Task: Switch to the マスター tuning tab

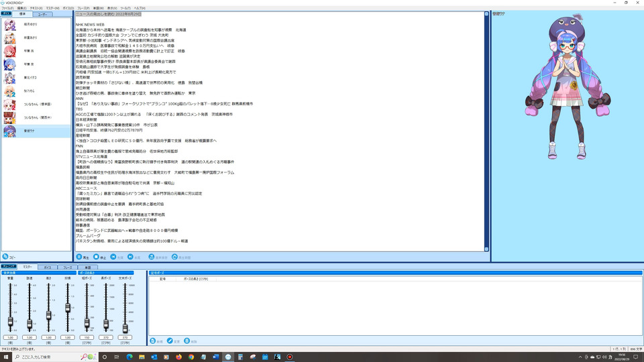Action: pos(27,267)
